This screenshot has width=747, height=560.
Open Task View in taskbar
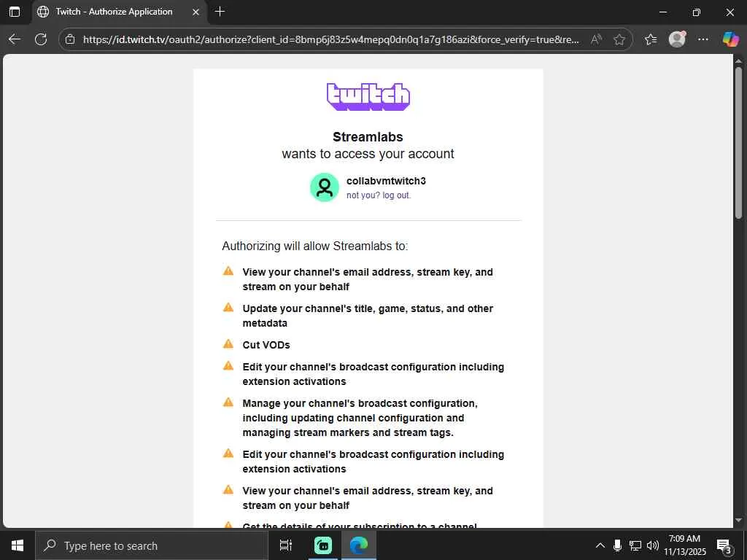(x=285, y=545)
